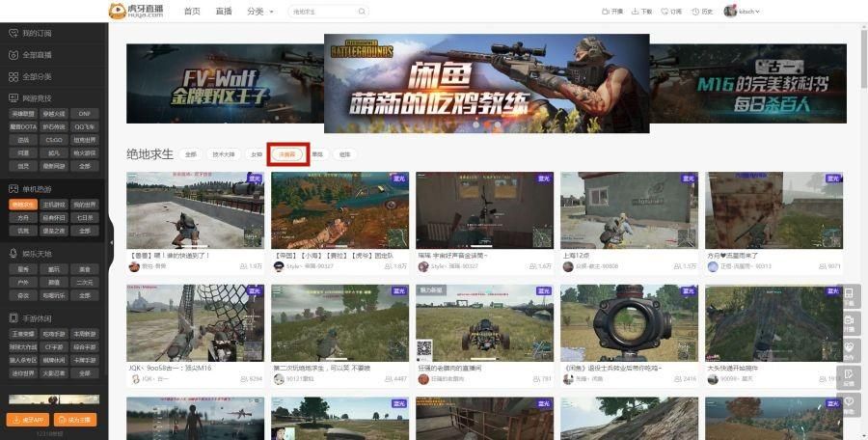
Task: Click stream title 【香香】喂！谁的快递到了！
Action: pos(170,256)
